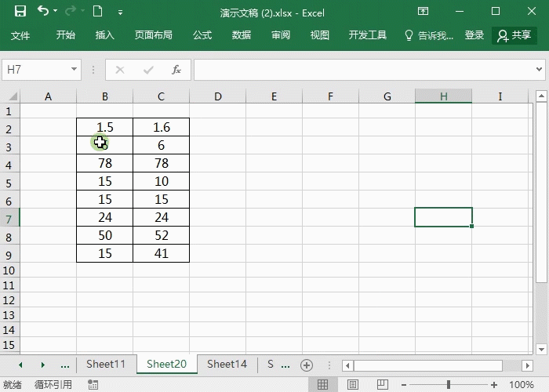Switch to the 插入 ribbon tab
Viewport: 549px width, 392px height.
[x=104, y=35]
